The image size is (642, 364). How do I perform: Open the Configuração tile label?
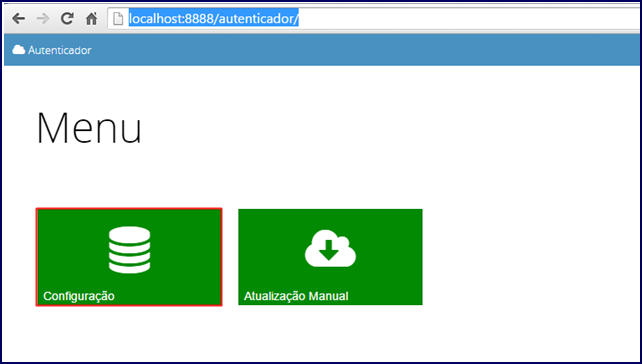pos(79,296)
